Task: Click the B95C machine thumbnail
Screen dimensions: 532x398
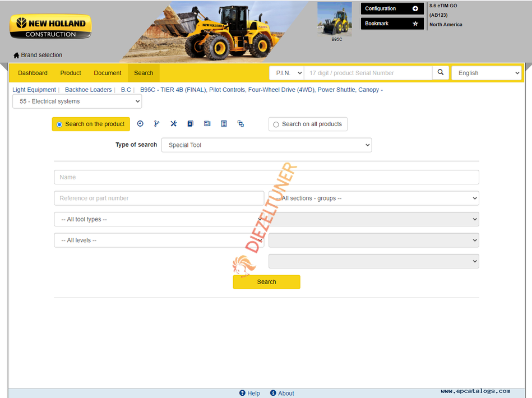Action: point(335,19)
